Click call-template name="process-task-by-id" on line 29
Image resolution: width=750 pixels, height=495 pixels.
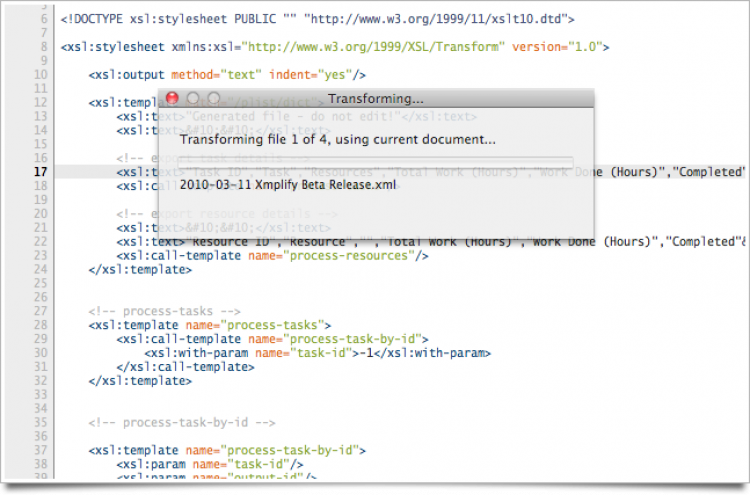(273, 339)
